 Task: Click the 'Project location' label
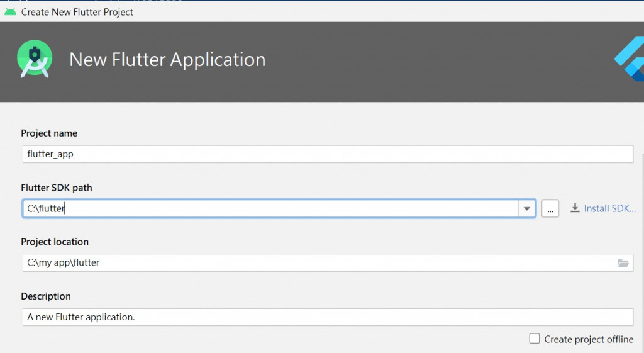[x=55, y=242]
